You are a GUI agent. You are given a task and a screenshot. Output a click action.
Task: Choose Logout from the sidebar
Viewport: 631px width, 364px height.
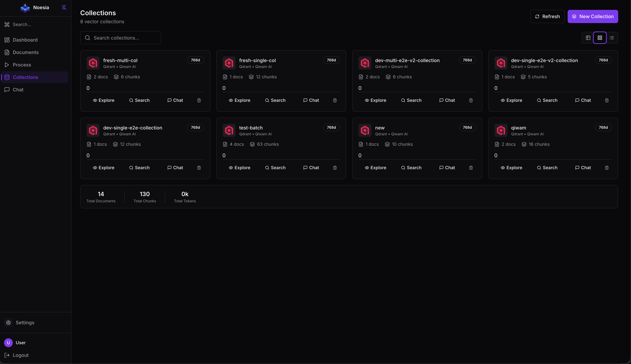(x=21, y=355)
